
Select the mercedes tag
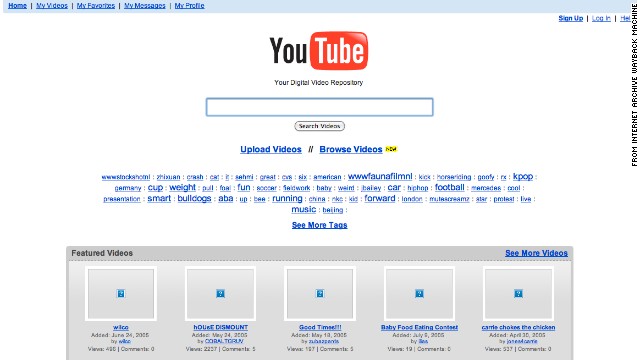(x=486, y=188)
